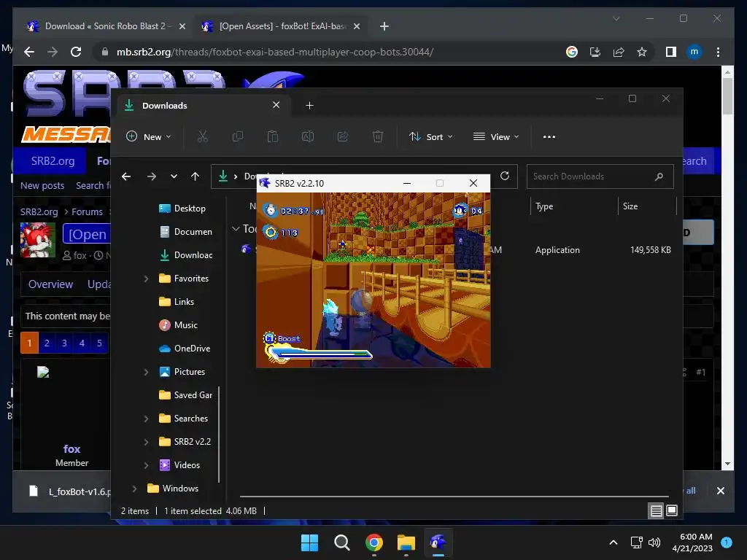Open the View dropdown in Explorer
The height and width of the screenshot is (560, 747).
(496, 136)
